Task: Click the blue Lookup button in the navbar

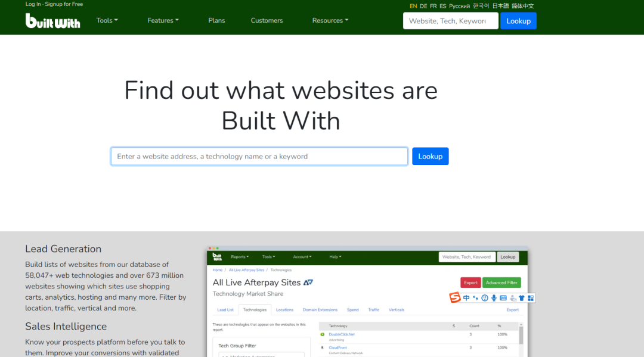Action: [518, 20]
